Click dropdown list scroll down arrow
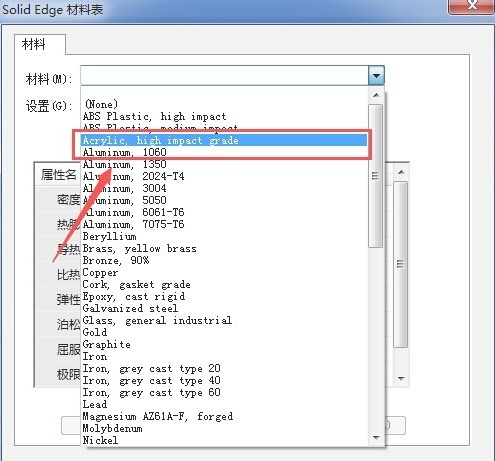Screen dimensions: 495x461 coord(376,437)
